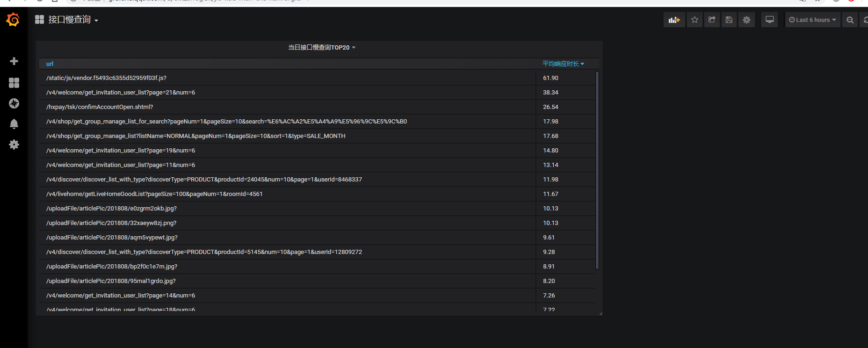This screenshot has width=868, height=348.
Task: Select the getLiveHomeGoodList roomId=4561 url cell
Action: pos(288,194)
